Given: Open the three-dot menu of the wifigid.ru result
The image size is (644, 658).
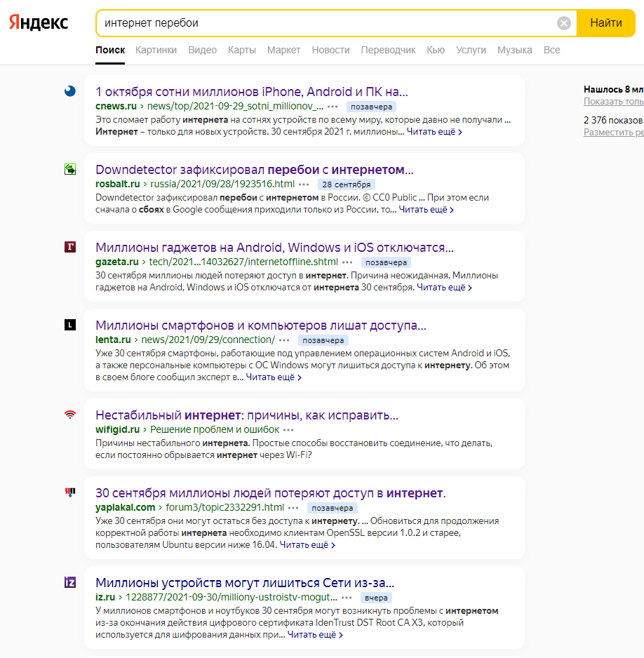Looking at the screenshot, I should (288, 430).
